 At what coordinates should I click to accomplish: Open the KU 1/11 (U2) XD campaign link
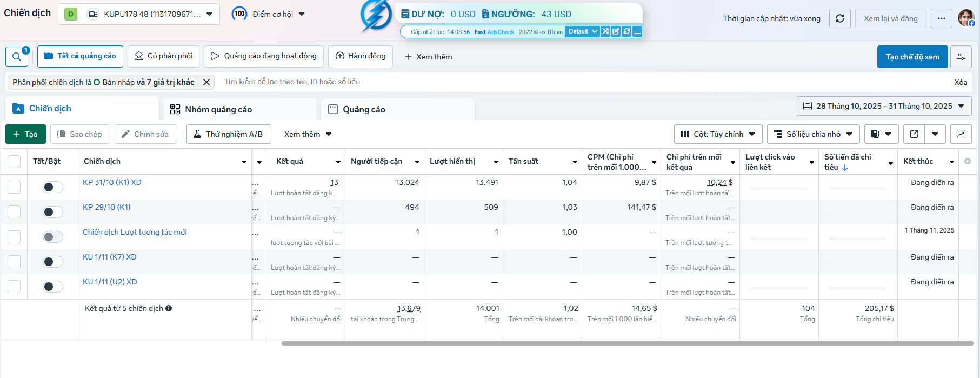tap(110, 282)
